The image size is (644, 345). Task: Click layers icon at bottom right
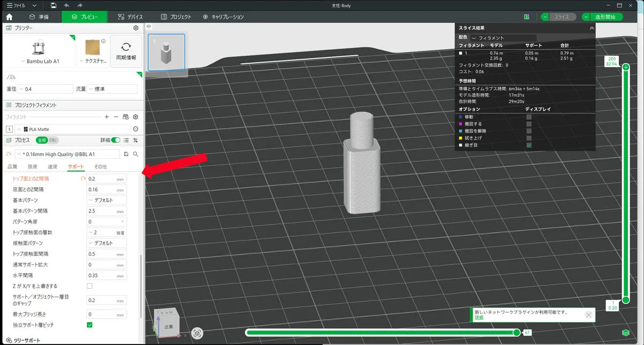coord(625,333)
